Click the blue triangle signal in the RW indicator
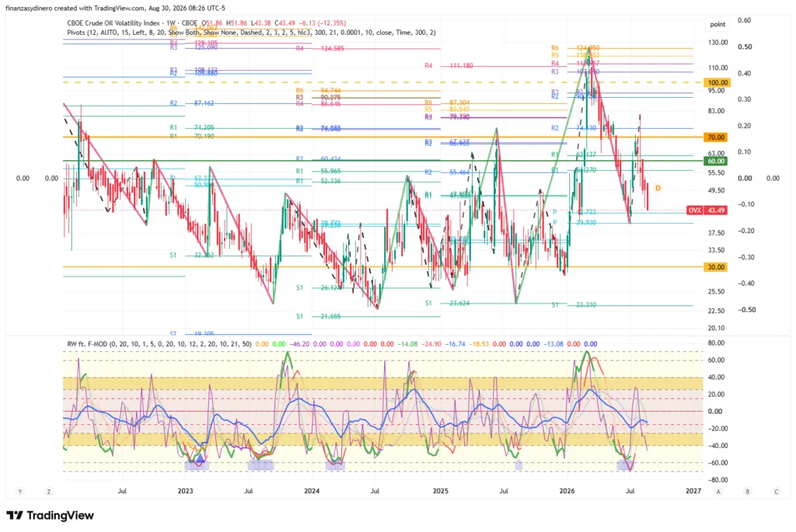 click(x=200, y=458)
